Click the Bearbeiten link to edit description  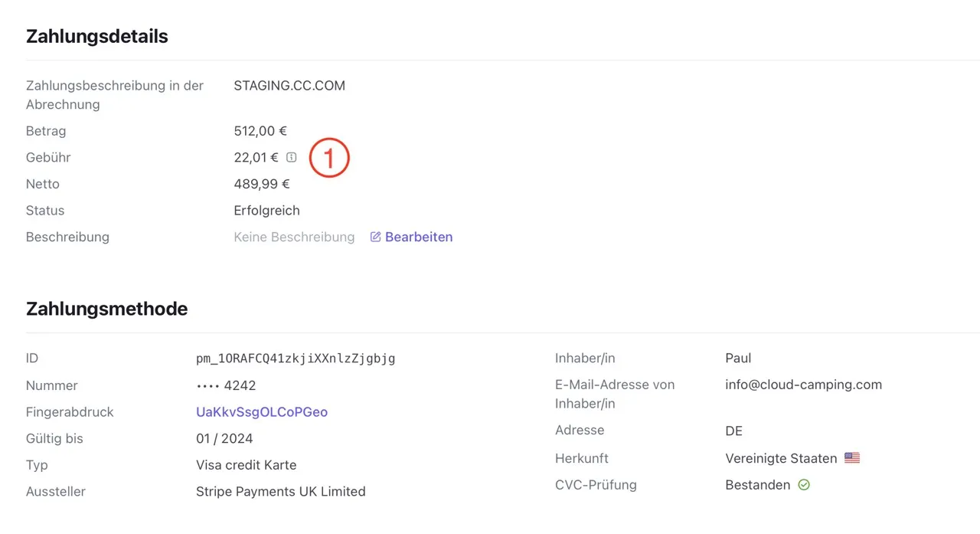tap(419, 237)
